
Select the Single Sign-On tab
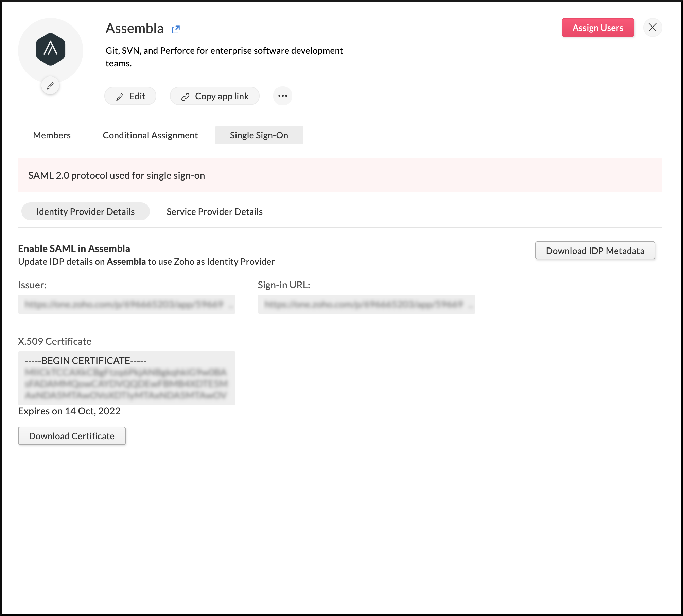(259, 135)
